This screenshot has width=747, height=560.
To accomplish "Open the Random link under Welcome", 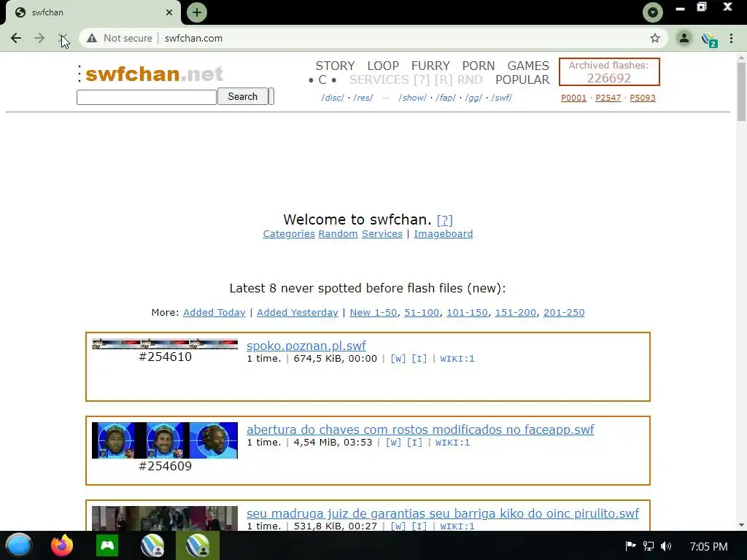I will click(x=338, y=234).
